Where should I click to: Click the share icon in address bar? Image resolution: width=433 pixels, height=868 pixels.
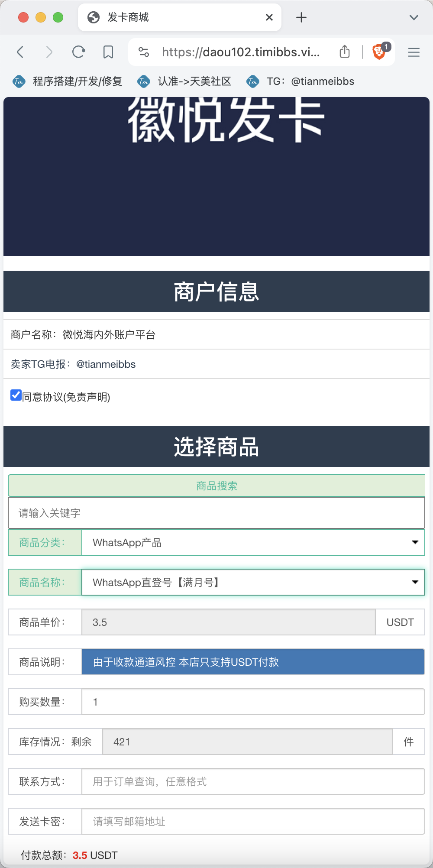pos(345,52)
